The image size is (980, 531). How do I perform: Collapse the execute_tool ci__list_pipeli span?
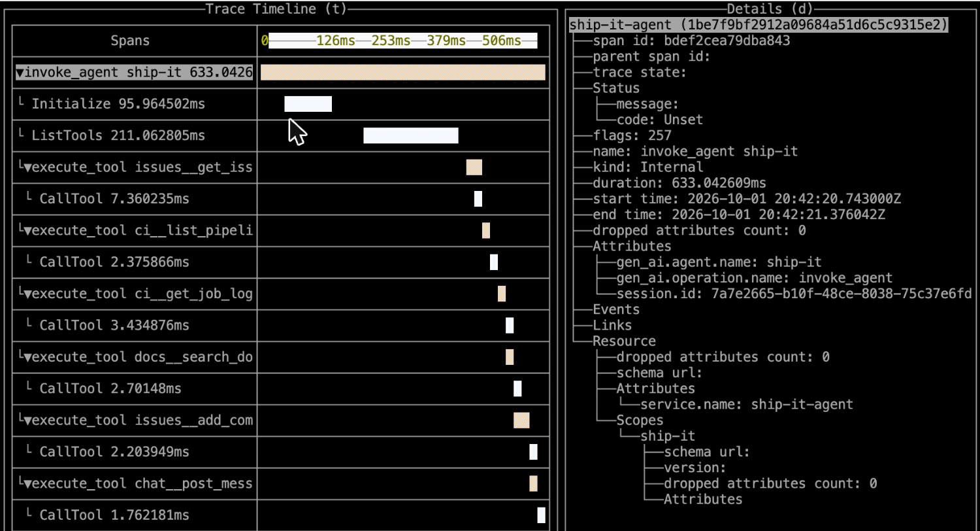pyautogui.click(x=27, y=231)
